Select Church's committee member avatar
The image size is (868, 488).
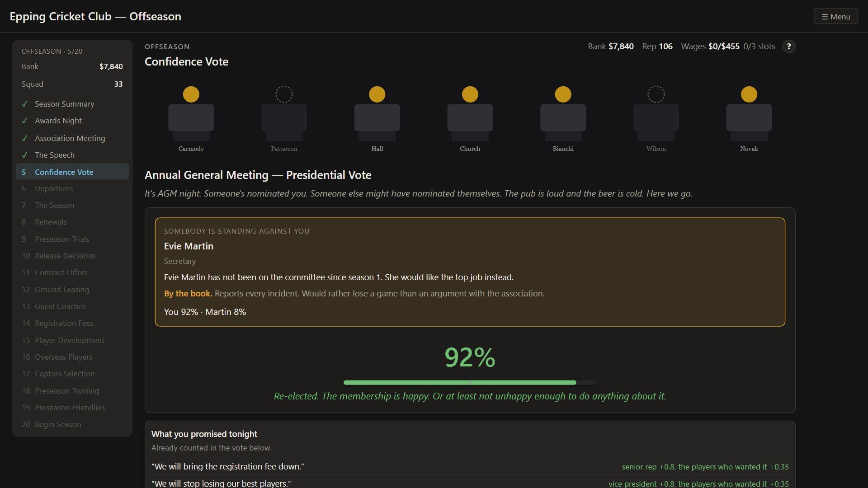click(x=470, y=113)
